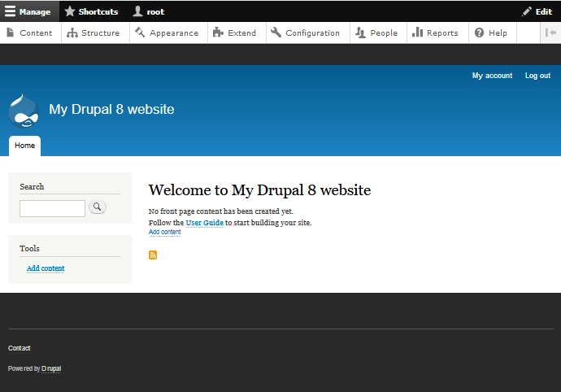Open Shortcuts in the admin toolbar

point(91,11)
